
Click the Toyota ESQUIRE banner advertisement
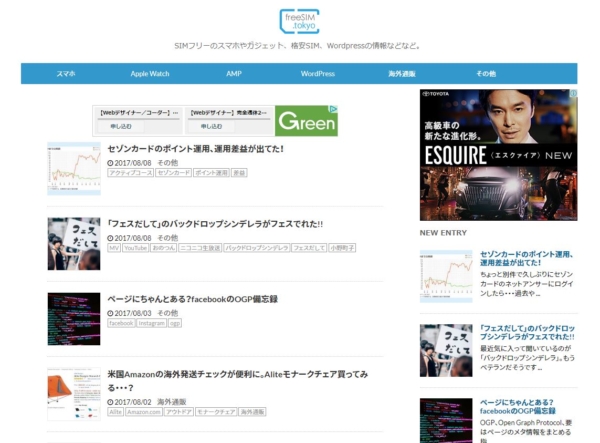click(498, 155)
